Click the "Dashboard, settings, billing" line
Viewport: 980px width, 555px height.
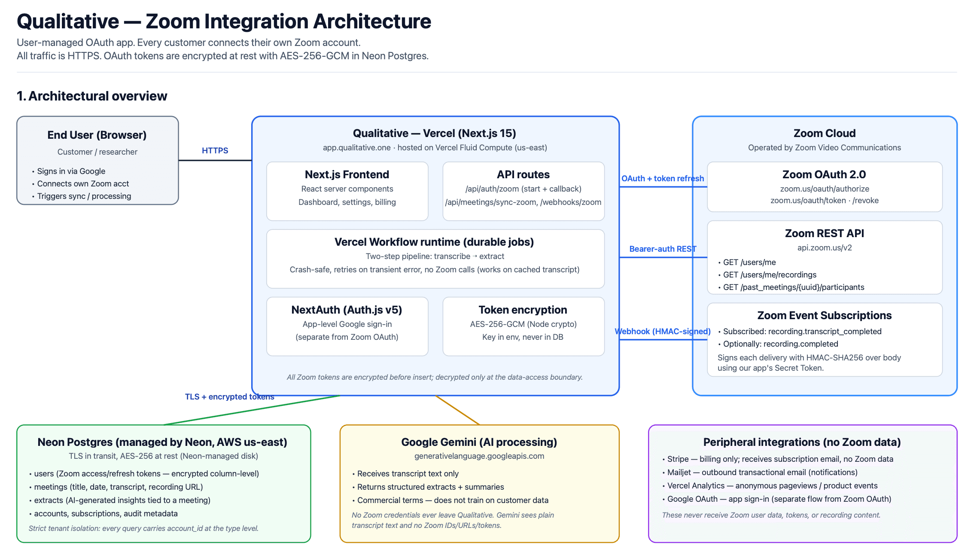click(x=347, y=202)
